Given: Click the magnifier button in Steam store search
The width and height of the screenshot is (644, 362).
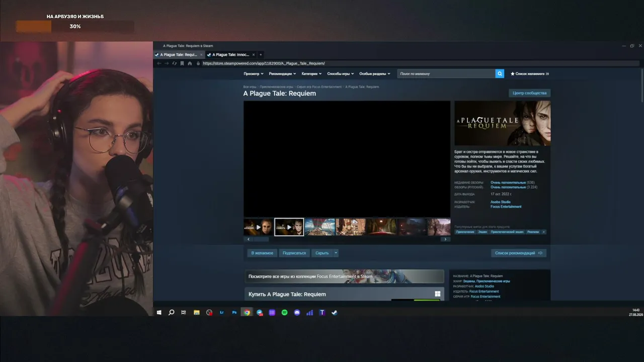Looking at the screenshot, I should point(500,74).
